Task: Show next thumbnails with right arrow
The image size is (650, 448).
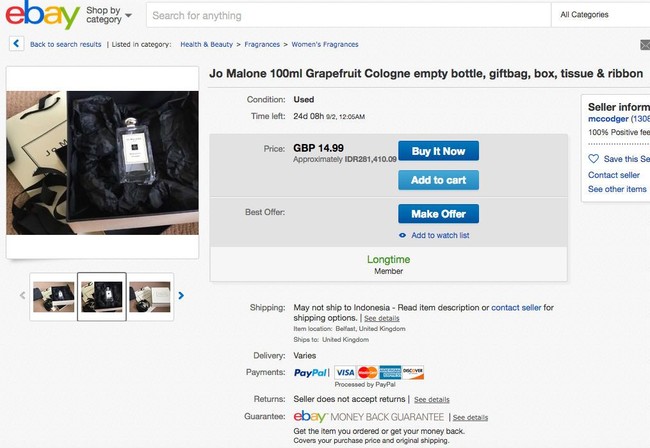Action: [181, 295]
